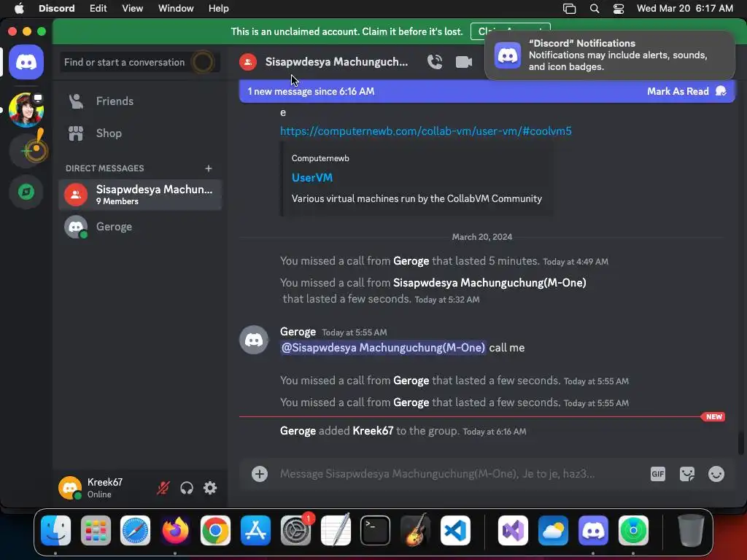Open Safari from the Dock
The height and width of the screenshot is (560, 747).
pos(135,531)
